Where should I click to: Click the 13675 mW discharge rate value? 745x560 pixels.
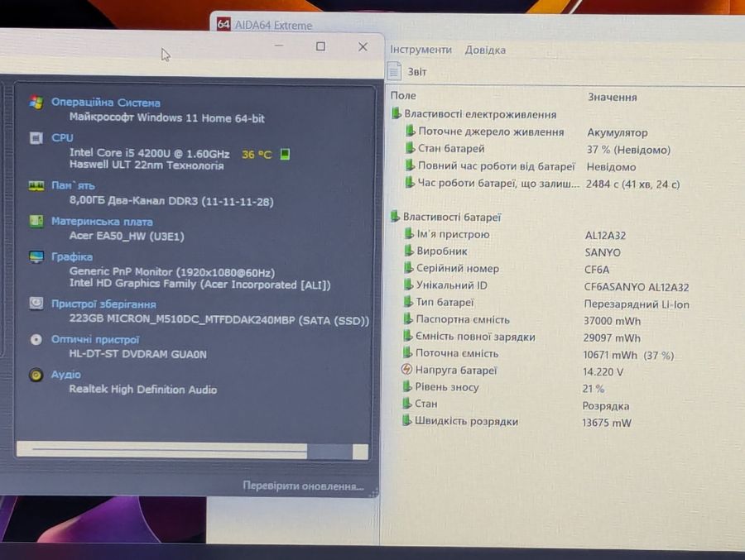[x=607, y=423]
